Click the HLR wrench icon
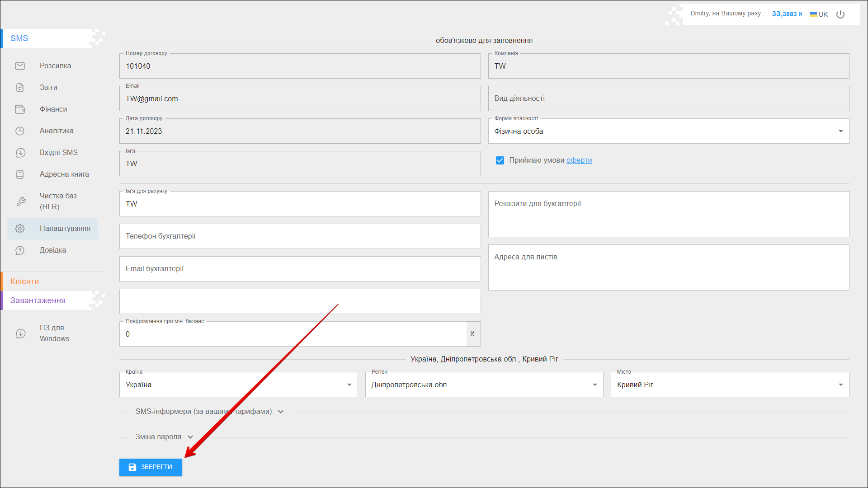 click(x=21, y=202)
